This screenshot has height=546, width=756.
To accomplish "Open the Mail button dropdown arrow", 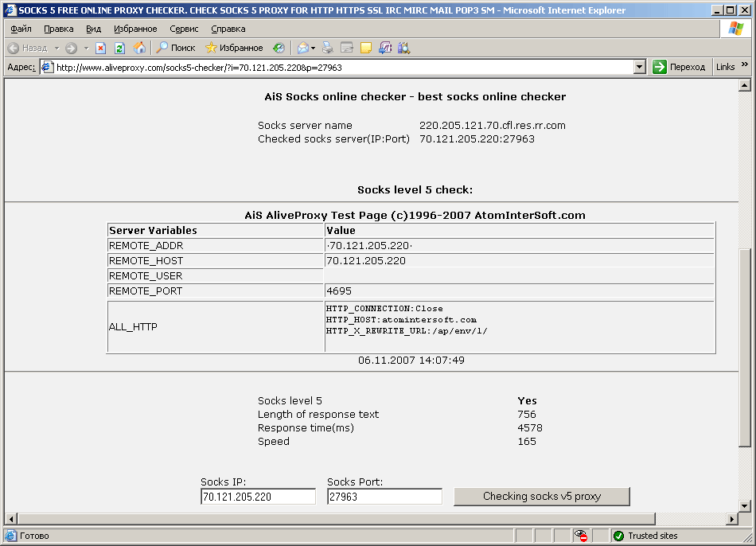I will 314,48.
